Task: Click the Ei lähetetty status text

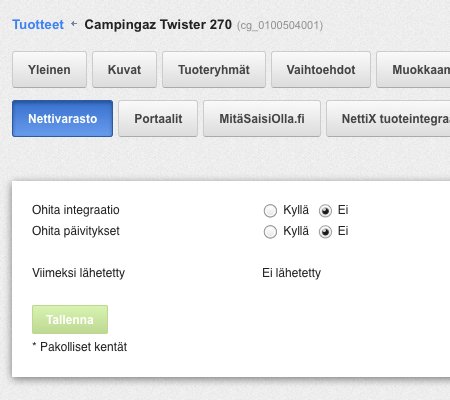Action: click(292, 273)
